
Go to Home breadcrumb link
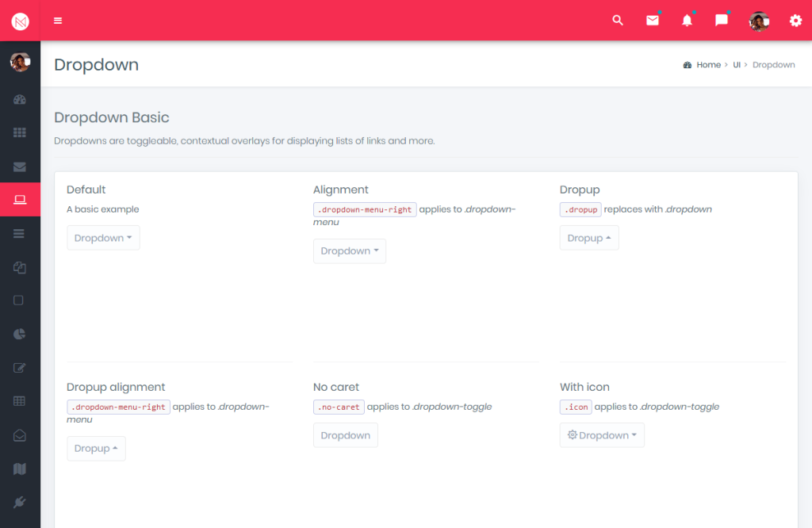708,65
